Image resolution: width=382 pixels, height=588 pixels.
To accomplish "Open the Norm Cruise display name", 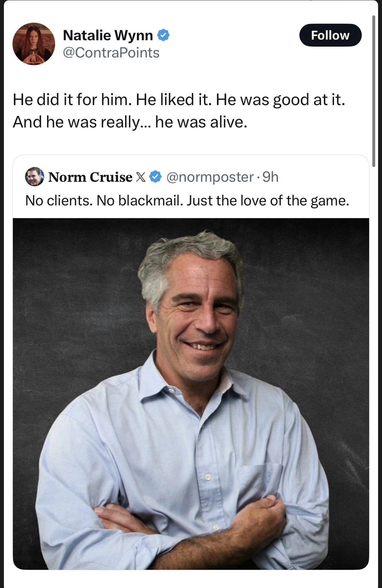I will point(90,177).
